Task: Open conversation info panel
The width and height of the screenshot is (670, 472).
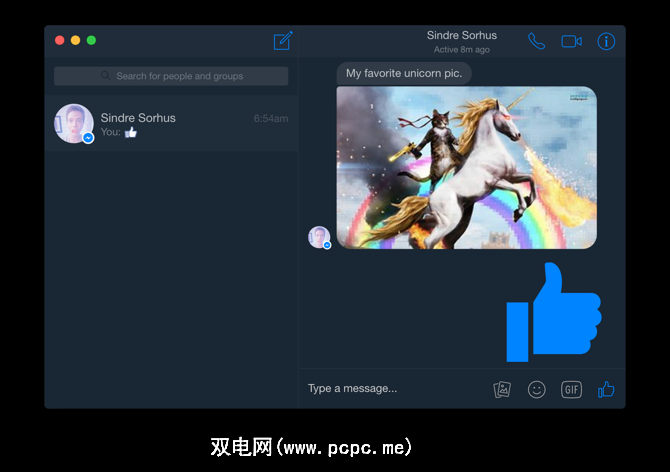Action: pos(606,41)
